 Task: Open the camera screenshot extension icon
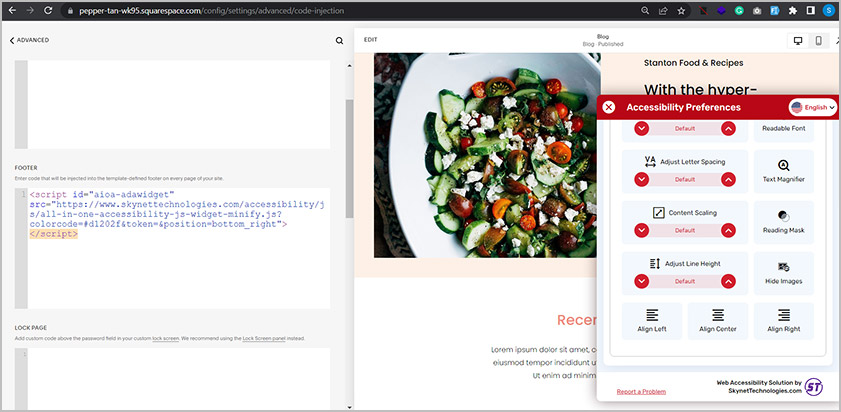[757, 10]
